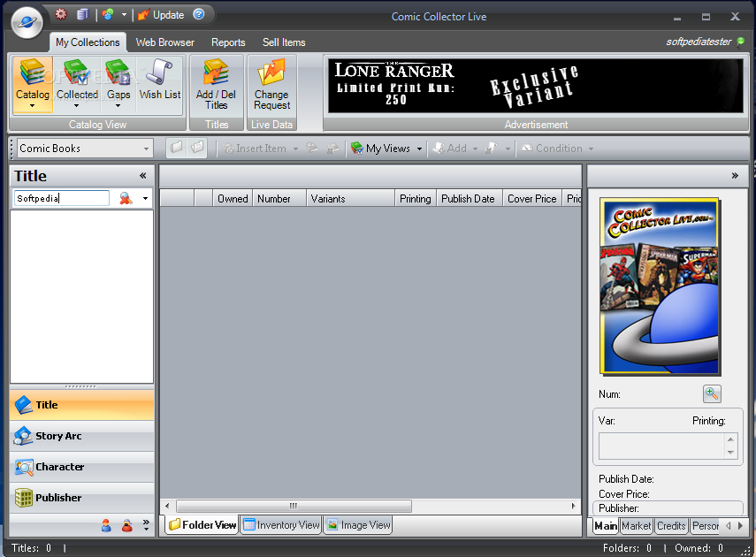Click the Add toolbar button
Image resolution: width=756 pixels, height=557 pixels.
(450, 149)
